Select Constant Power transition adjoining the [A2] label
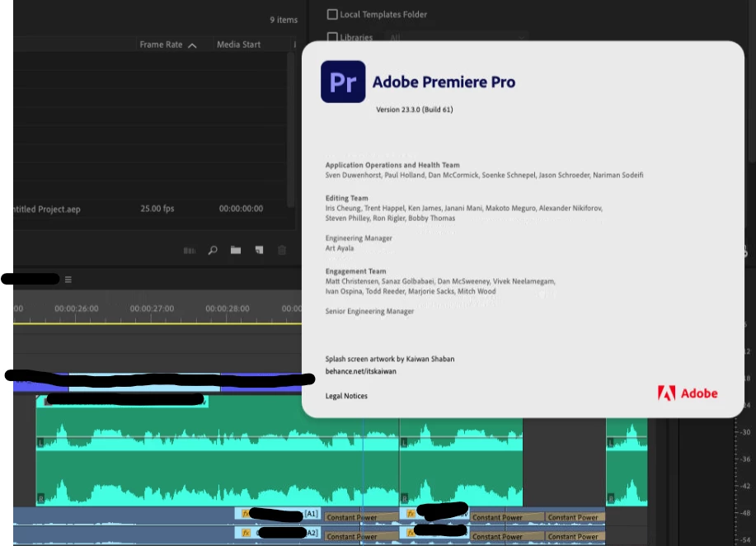The width and height of the screenshot is (756, 546). [x=361, y=536]
